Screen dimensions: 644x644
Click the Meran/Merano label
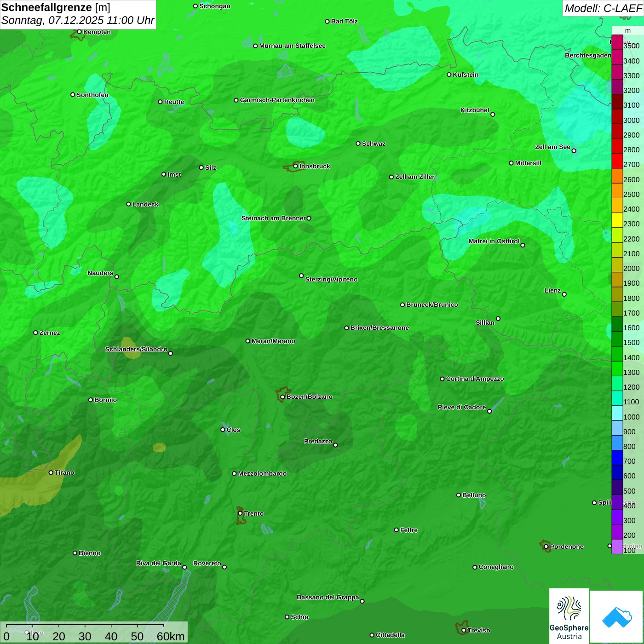(274, 341)
